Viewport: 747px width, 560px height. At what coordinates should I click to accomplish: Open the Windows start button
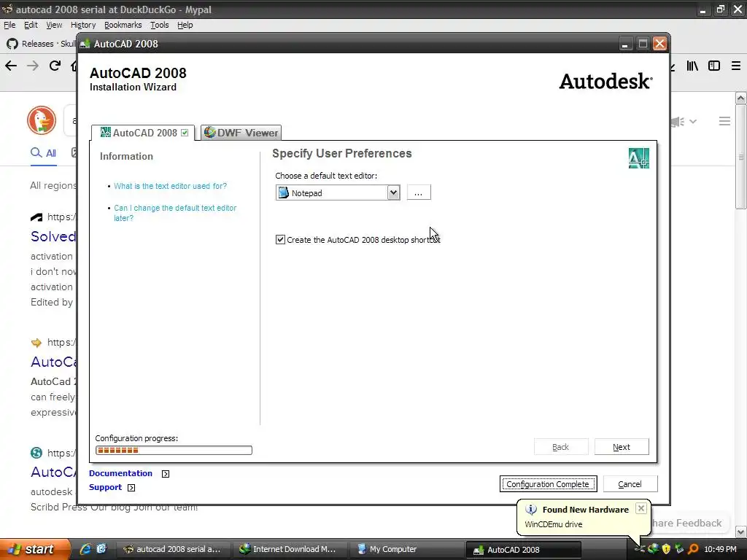coord(34,549)
